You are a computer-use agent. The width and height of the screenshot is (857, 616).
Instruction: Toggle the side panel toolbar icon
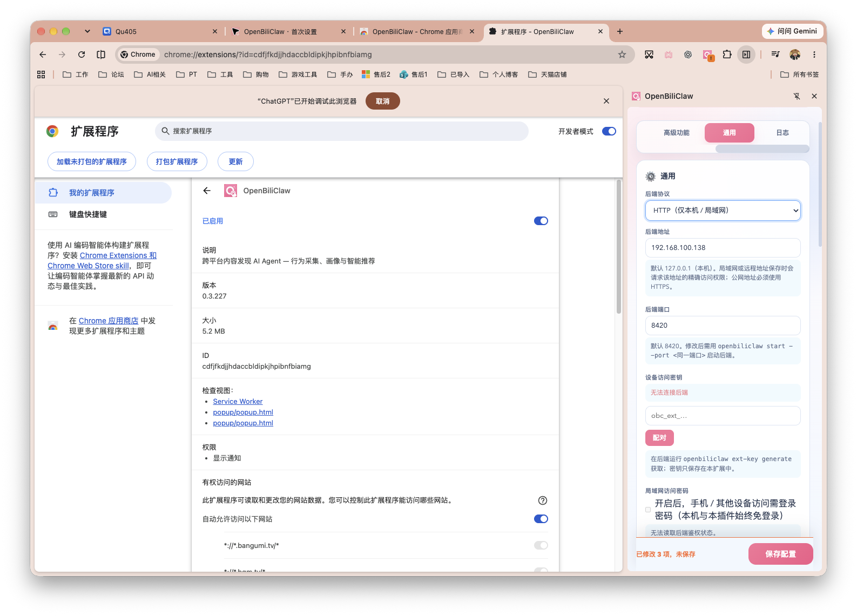tap(746, 55)
